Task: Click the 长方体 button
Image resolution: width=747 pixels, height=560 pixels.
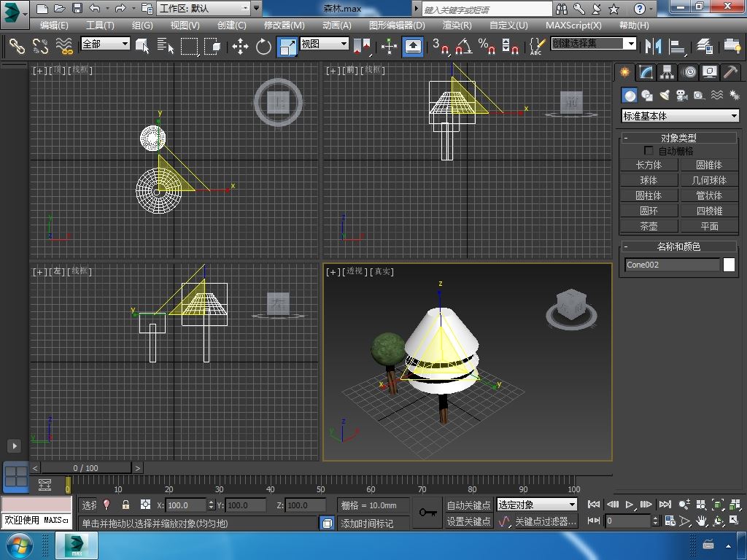Action: coord(649,165)
